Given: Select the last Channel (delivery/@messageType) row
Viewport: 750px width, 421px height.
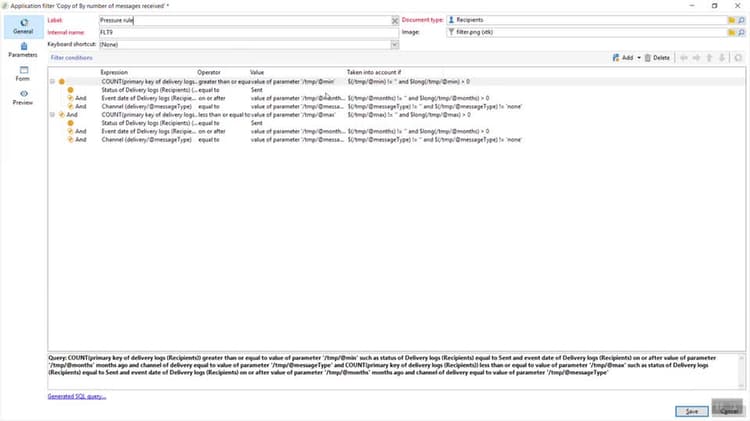Looking at the screenshot, I should 396,140.
